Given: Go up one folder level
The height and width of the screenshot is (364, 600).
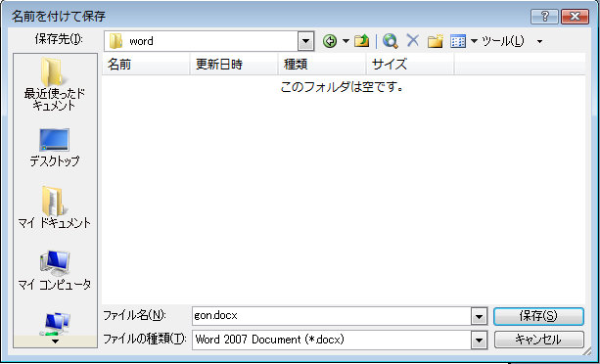Looking at the screenshot, I should pyautogui.click(x=361, y=40).
